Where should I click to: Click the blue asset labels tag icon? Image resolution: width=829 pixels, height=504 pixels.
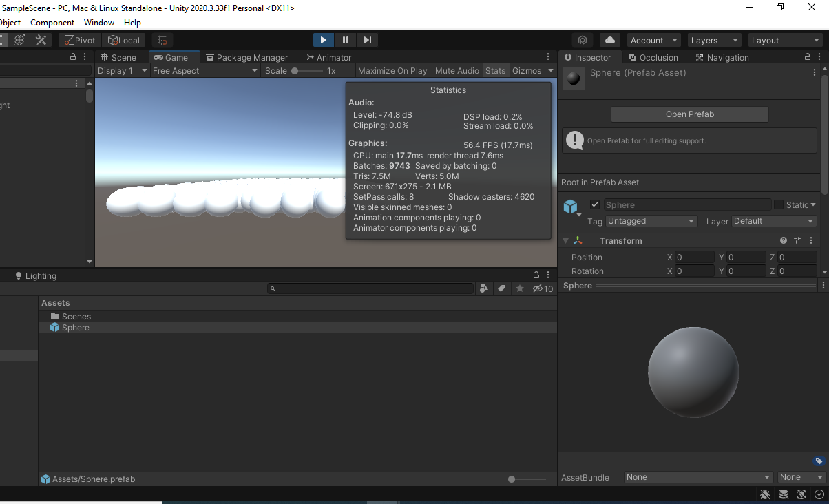(x=819, y=461)
